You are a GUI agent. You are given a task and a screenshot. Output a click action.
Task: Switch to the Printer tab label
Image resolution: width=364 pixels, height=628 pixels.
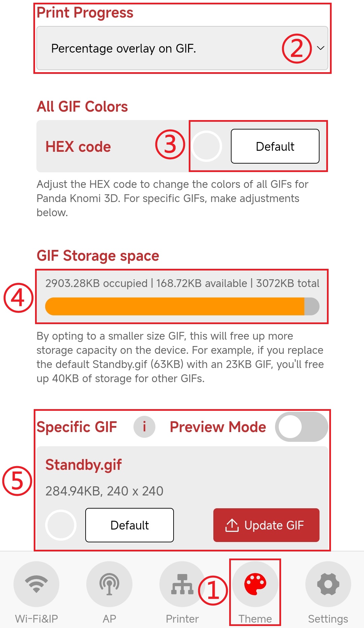click(182, 619)
